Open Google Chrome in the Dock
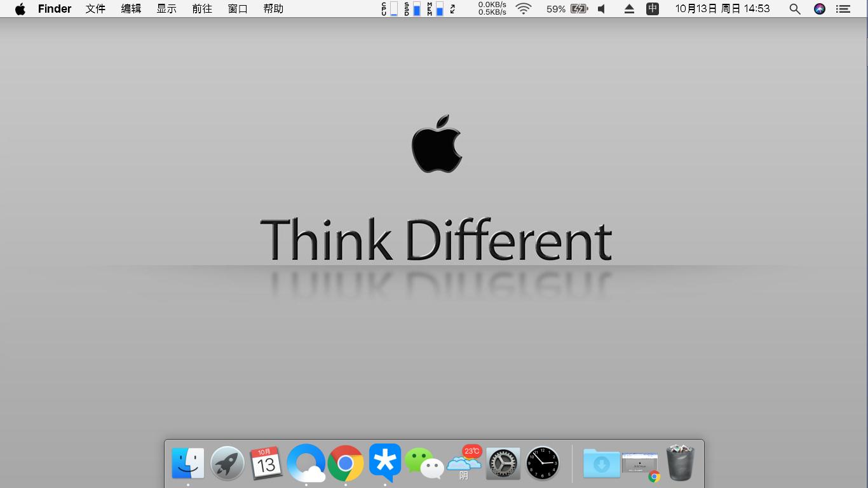This screenshot has height=488, width=868. 346,463
